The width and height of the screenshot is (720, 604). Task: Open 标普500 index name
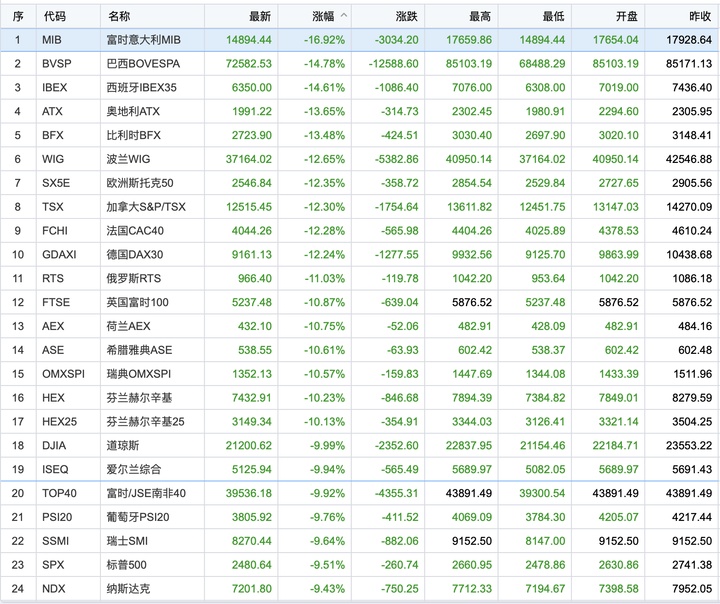coord(126,565)
